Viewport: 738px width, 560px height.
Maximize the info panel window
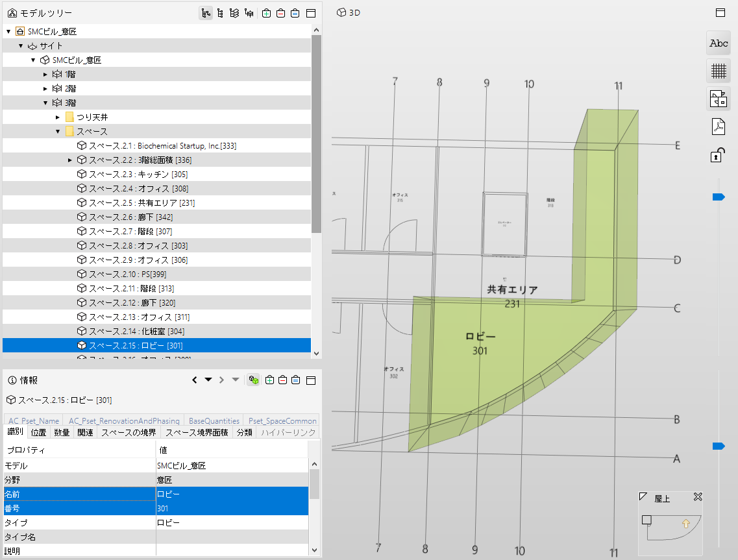point(311,380)
